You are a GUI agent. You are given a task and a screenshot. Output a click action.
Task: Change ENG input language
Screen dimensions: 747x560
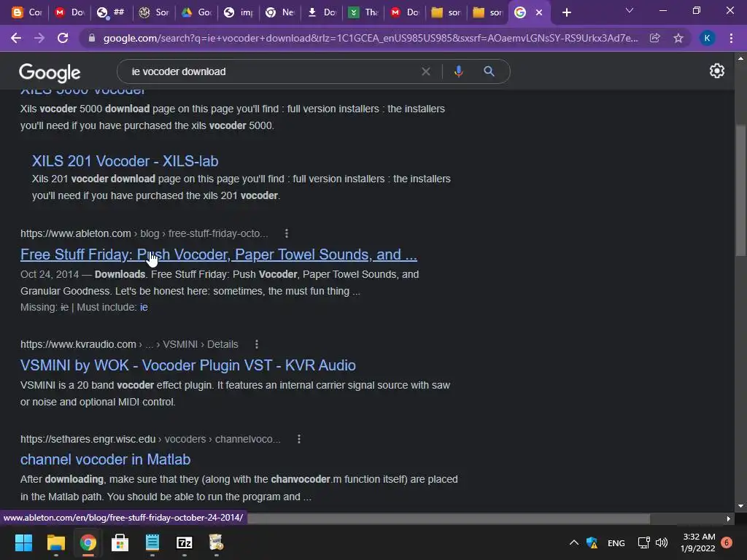click(x=616, y=542)
